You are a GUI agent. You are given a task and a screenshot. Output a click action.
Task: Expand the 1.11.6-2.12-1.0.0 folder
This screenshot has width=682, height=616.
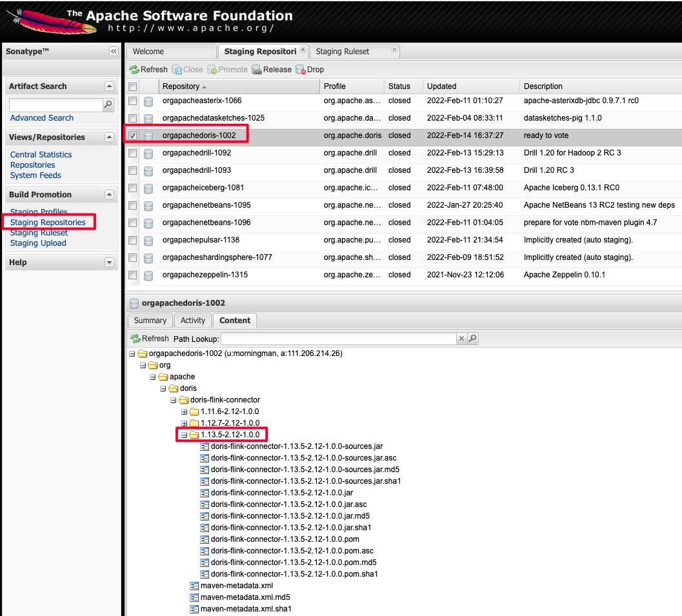(185, 412)
